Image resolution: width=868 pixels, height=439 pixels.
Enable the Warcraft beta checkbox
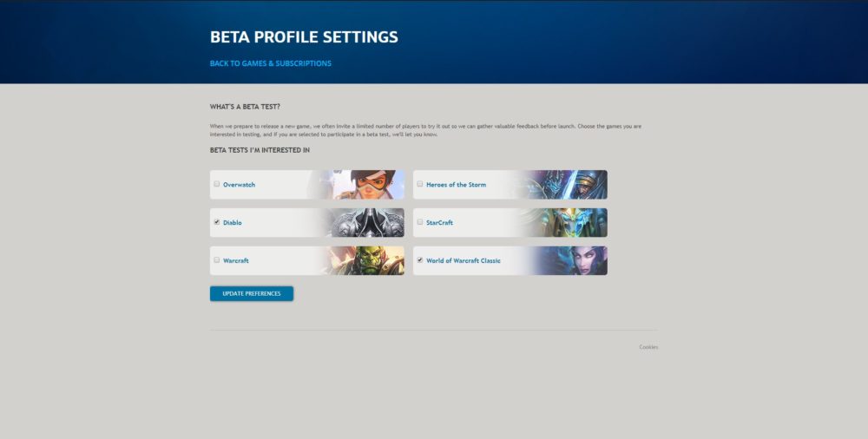coord(217,259)
